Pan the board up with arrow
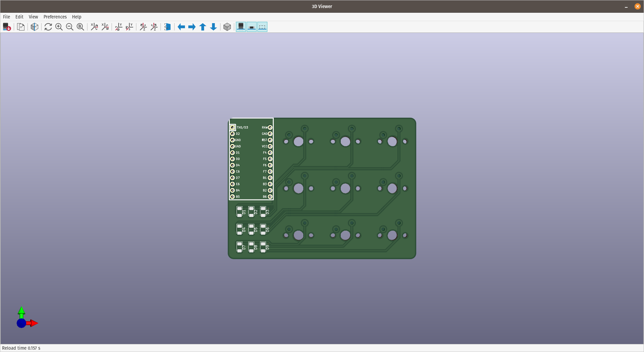This screenshot has height=352, width=644. [203, 27]
